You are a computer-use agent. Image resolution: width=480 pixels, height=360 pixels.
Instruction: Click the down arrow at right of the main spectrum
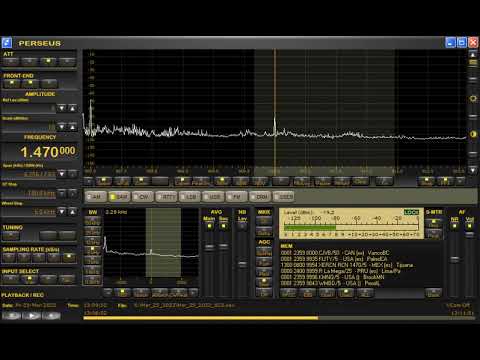(473, 170)
